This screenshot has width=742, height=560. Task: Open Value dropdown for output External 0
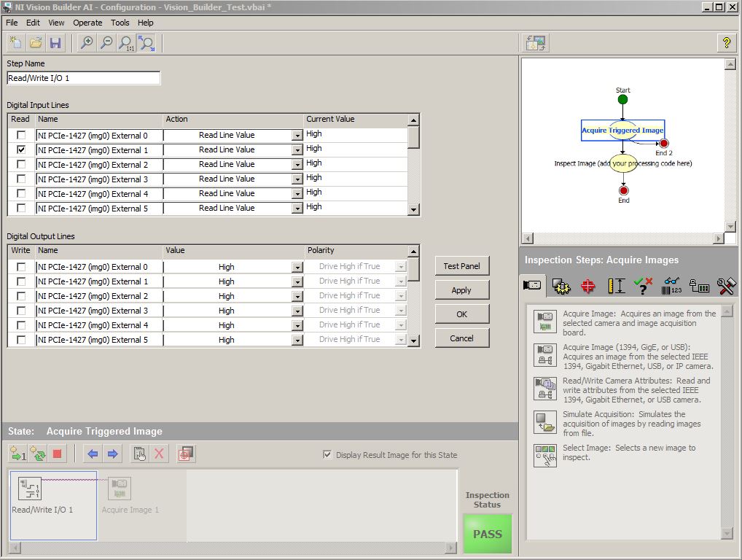(297, 267)
